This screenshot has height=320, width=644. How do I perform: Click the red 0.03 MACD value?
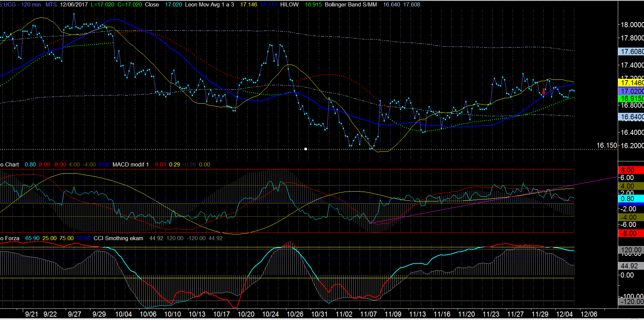[x=161, y=164]
